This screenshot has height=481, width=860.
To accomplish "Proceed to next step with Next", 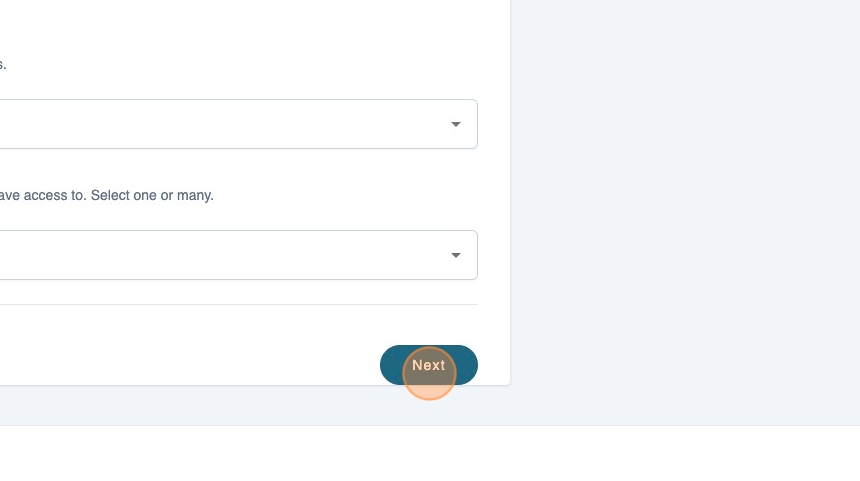I will point(429,365).
